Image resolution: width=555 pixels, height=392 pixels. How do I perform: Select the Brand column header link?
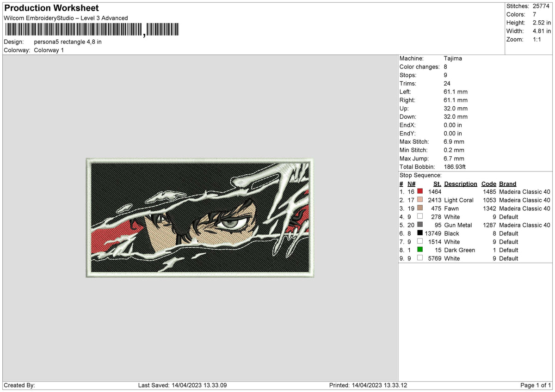tap(507, 184)
